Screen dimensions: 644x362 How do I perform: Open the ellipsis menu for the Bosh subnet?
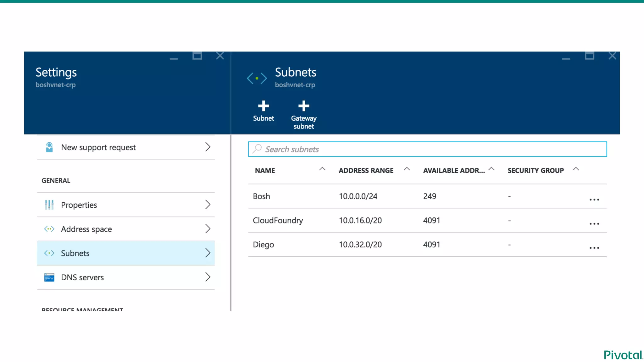pyautogui.click(x=594, y=200)
